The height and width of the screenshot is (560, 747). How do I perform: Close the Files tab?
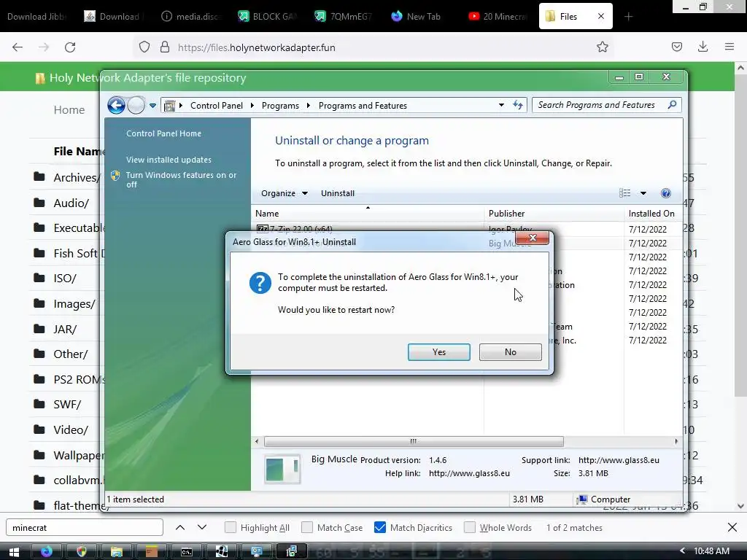pyautogui.click(x=601, y=16)
